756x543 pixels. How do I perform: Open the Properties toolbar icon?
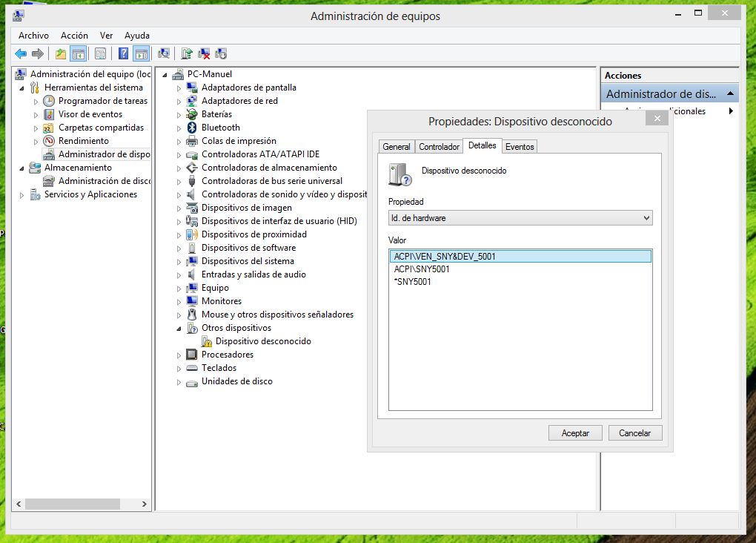[100, 53]
